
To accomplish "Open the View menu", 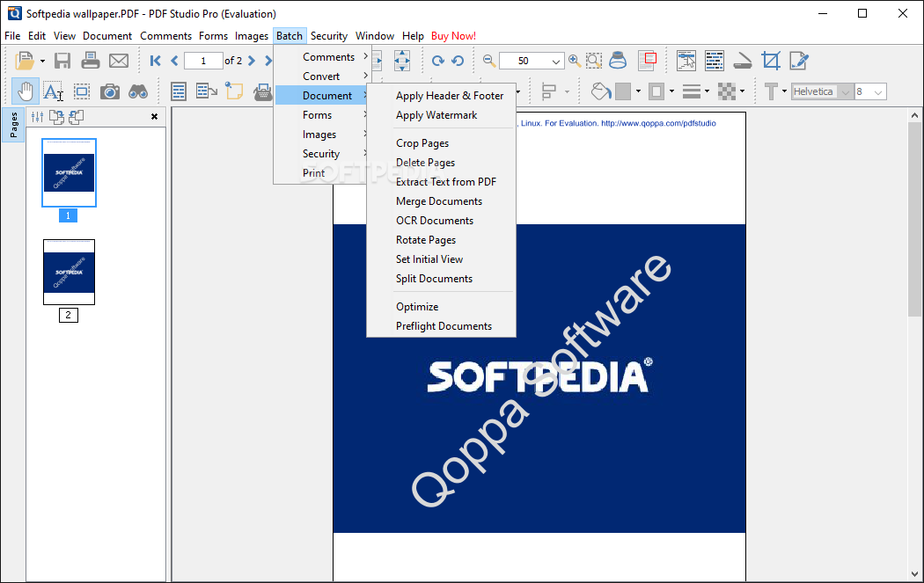I will tap(64, 36).
